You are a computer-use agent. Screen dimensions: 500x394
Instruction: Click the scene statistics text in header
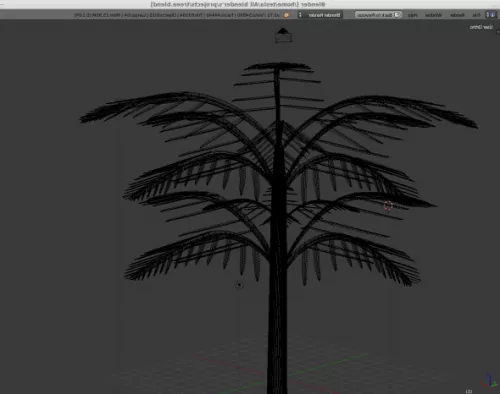pos(177,15)
